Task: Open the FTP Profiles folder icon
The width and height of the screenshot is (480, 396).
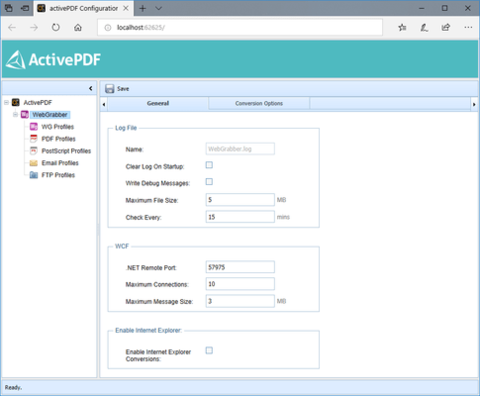Action: coord(34,175)
